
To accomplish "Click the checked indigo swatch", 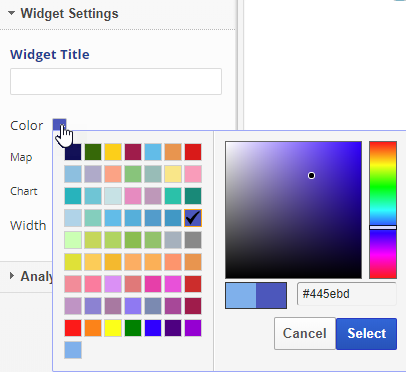I will 193,218.
